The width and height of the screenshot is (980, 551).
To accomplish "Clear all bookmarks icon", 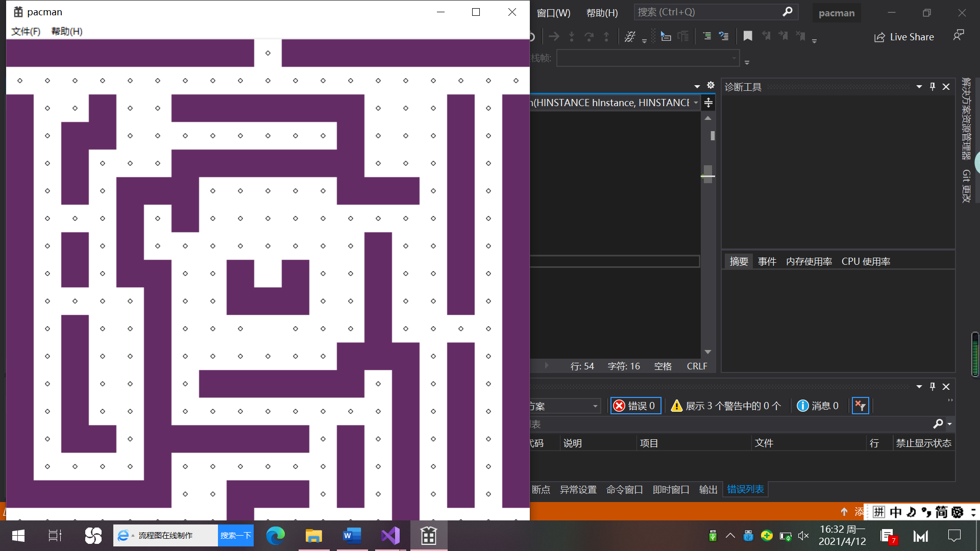I will (x=800, y=36).
